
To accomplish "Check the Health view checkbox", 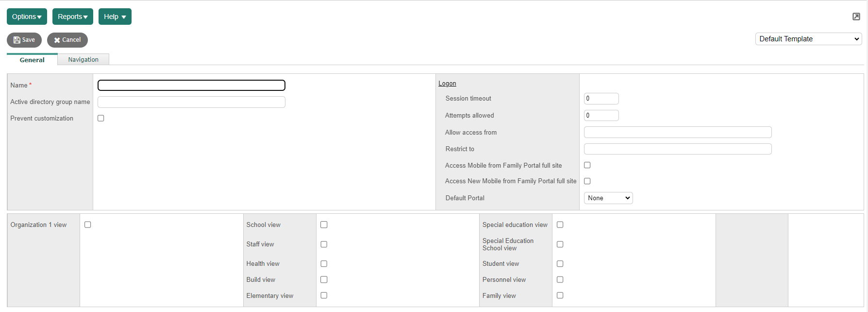I will coord(324,264).
